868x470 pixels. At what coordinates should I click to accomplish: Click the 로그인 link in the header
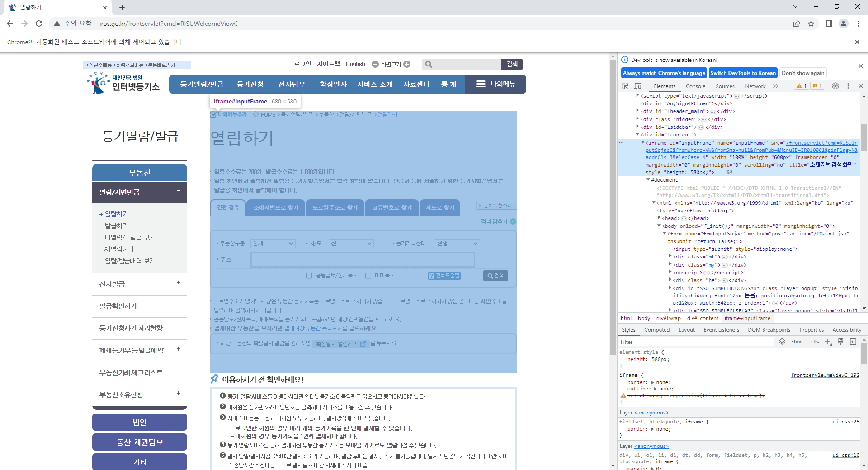click(x=302, y=64)
